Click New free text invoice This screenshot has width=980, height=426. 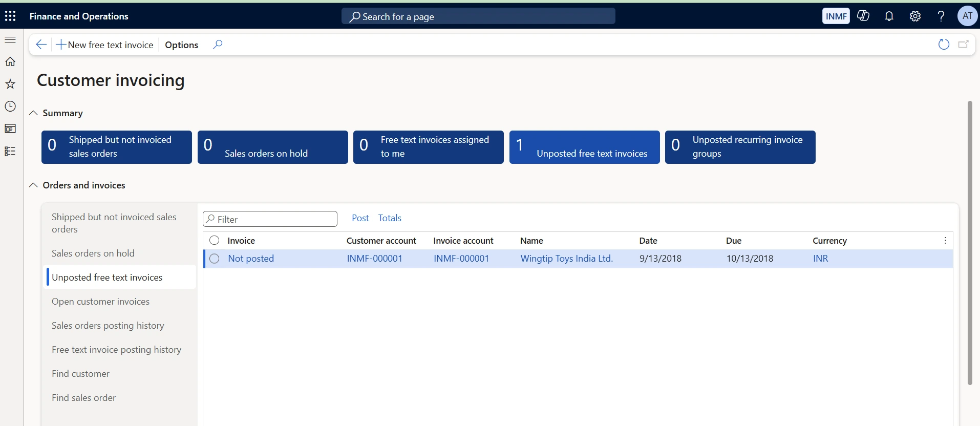pos(105,45)
